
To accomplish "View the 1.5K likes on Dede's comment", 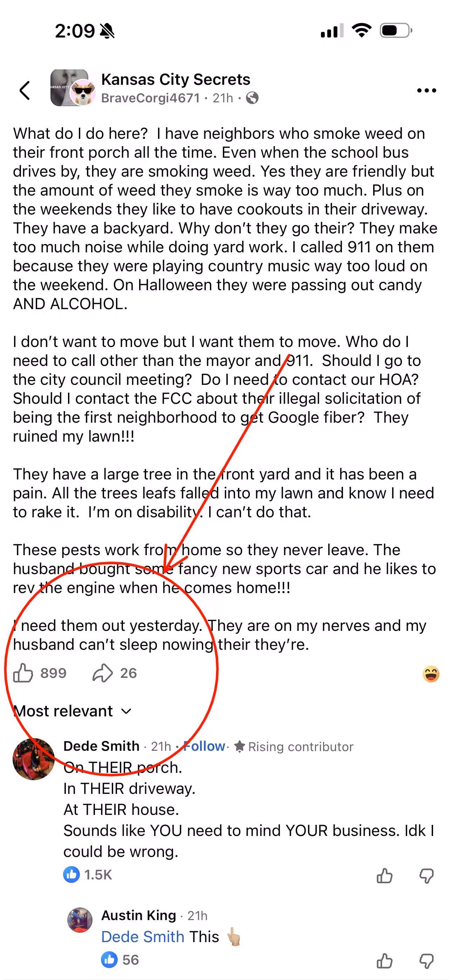I will (x=88, y=874).
